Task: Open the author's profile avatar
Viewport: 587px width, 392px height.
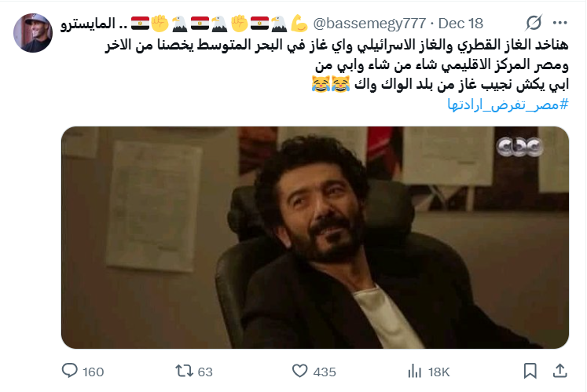Action: tap(33, 33)
